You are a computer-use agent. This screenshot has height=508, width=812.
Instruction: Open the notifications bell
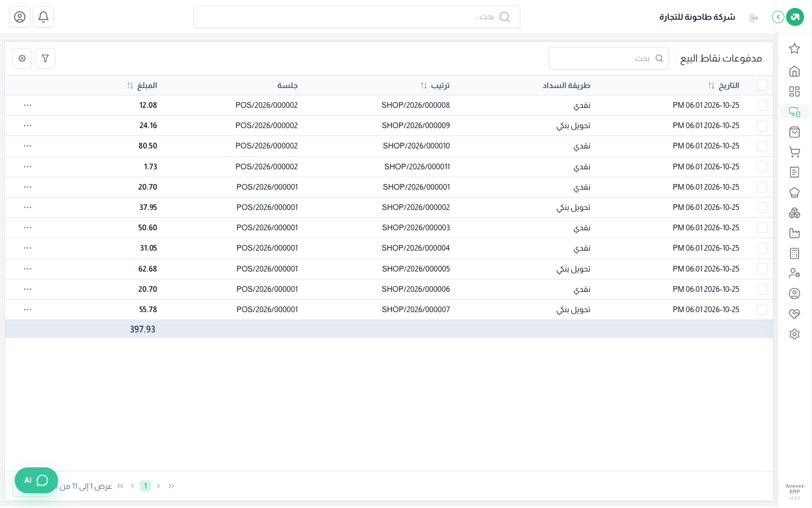pos(43,17)
